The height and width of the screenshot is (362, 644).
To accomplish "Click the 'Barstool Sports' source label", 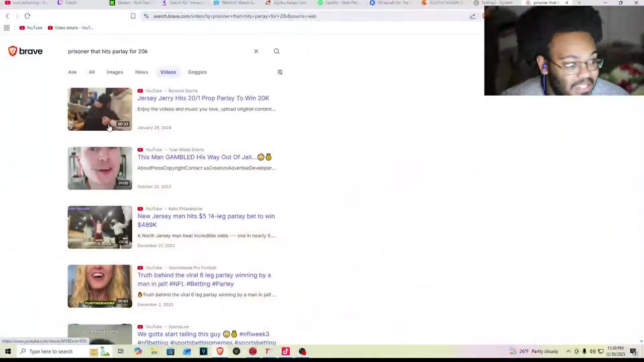I will [183, 91].
